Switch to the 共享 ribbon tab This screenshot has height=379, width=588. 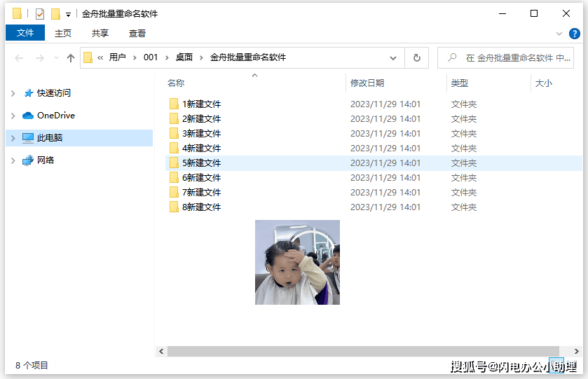pyautogui.click(x=100, y=34)
